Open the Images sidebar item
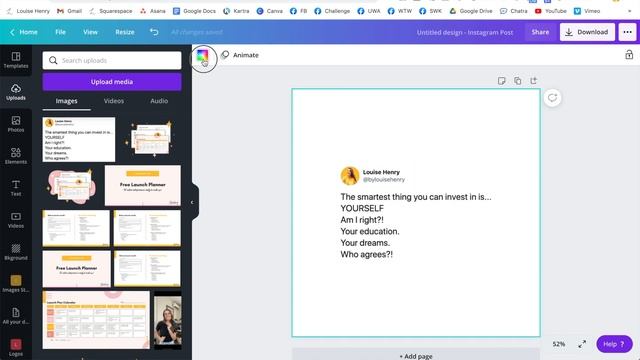Viewport: 640px width, 360px height. [16, 284]
